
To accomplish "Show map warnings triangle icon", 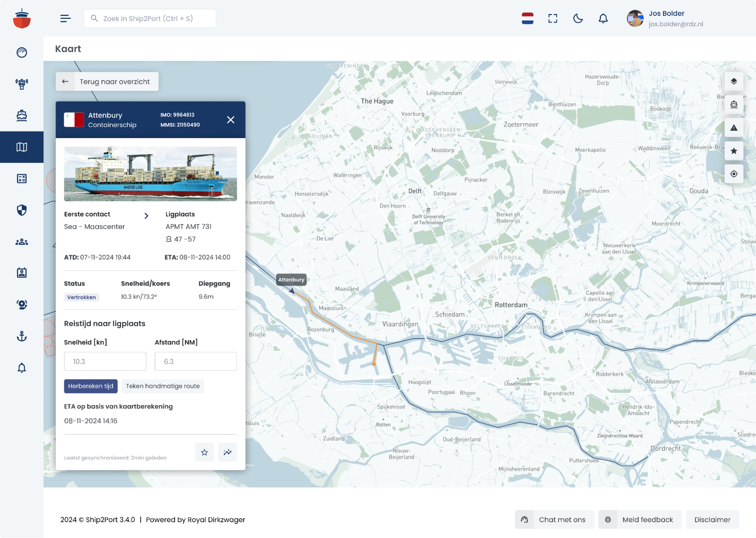I will pyautogui.click(x=734, y=128).
